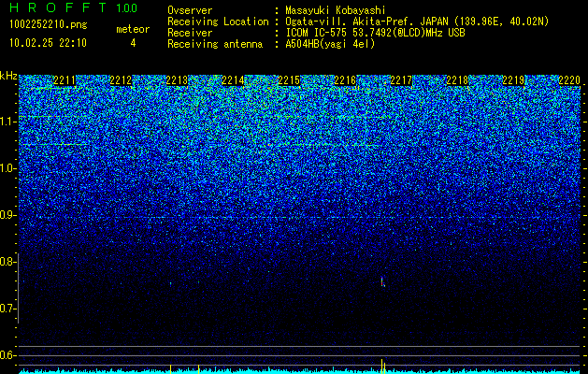588x374 pixels.
Task: Click the 2215 time marker
Action: tap(289, 80)
